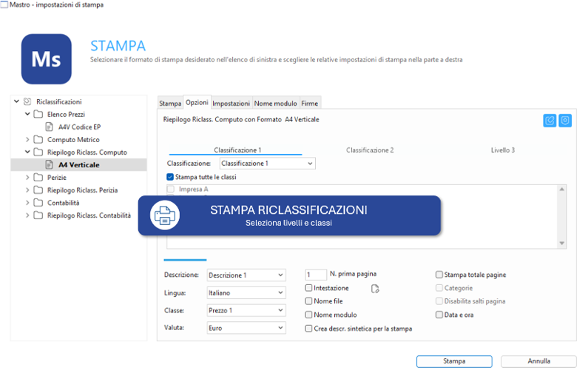Switch to the Impostazioni tab
This screenshot has width=588, height=379.
(231, 103)
